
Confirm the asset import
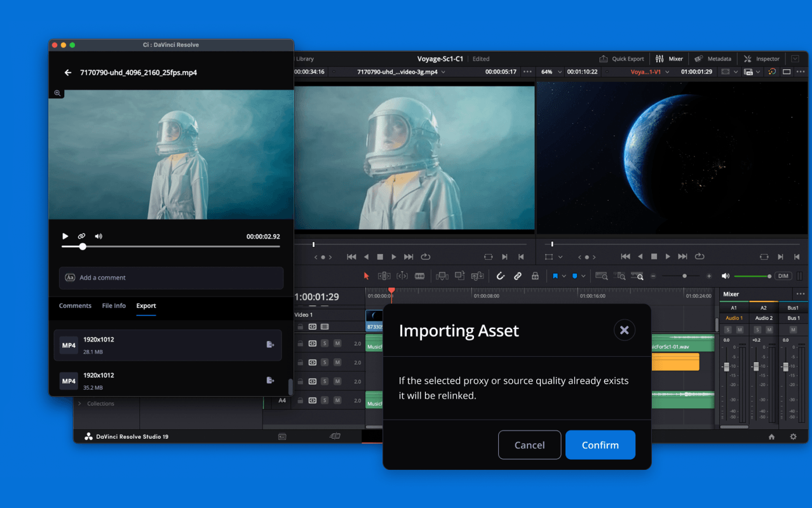pyautogui.click(x=600, y=445)
